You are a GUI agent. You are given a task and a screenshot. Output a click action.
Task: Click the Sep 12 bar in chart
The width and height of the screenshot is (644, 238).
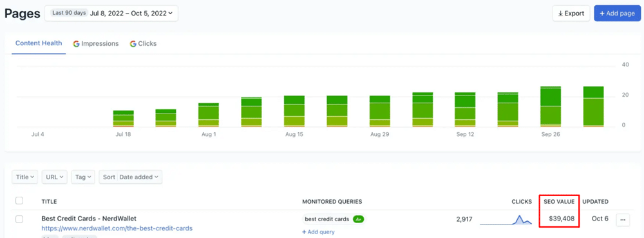(x=465, y=110)
